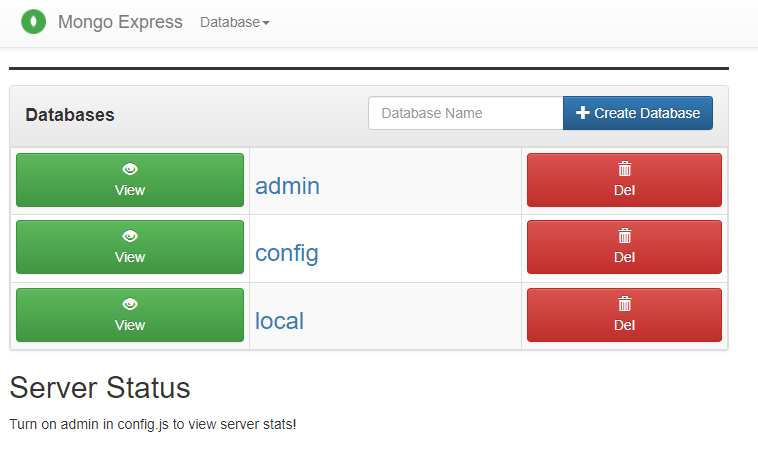Open the config database link
The image size is (758, 463).
pos(287,254)
